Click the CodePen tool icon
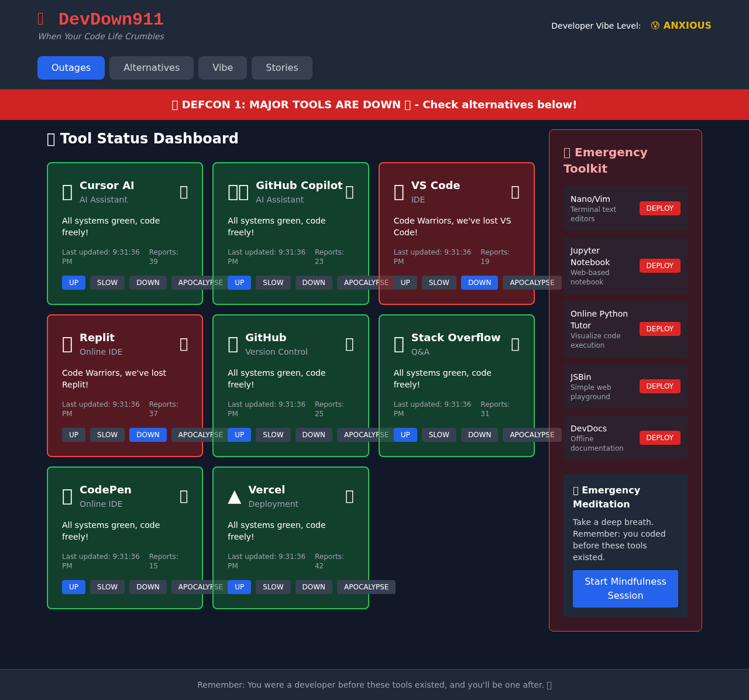This screenshot has width=749, height=700. pos(67,496)
